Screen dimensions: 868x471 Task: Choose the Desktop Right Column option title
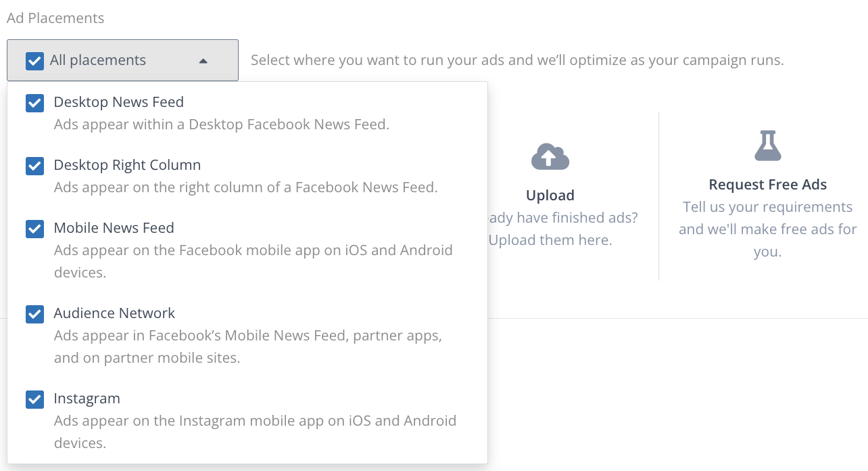[127, 165]
